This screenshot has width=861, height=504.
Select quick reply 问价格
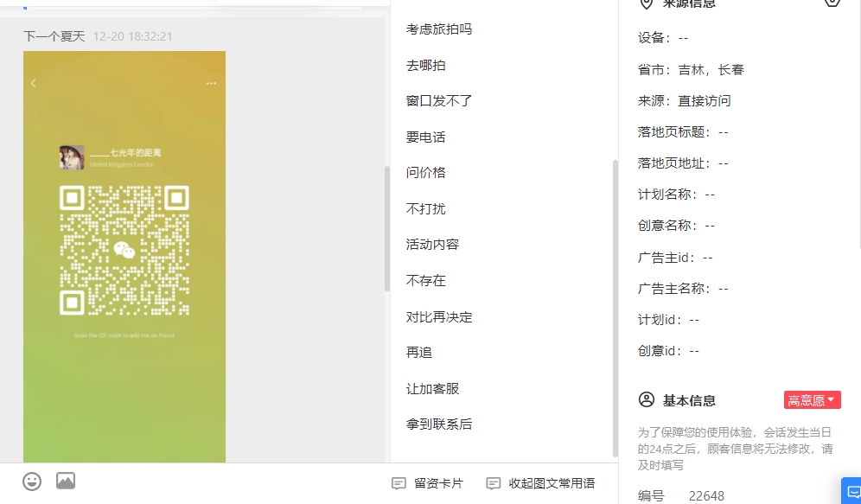tap(425, 173)
